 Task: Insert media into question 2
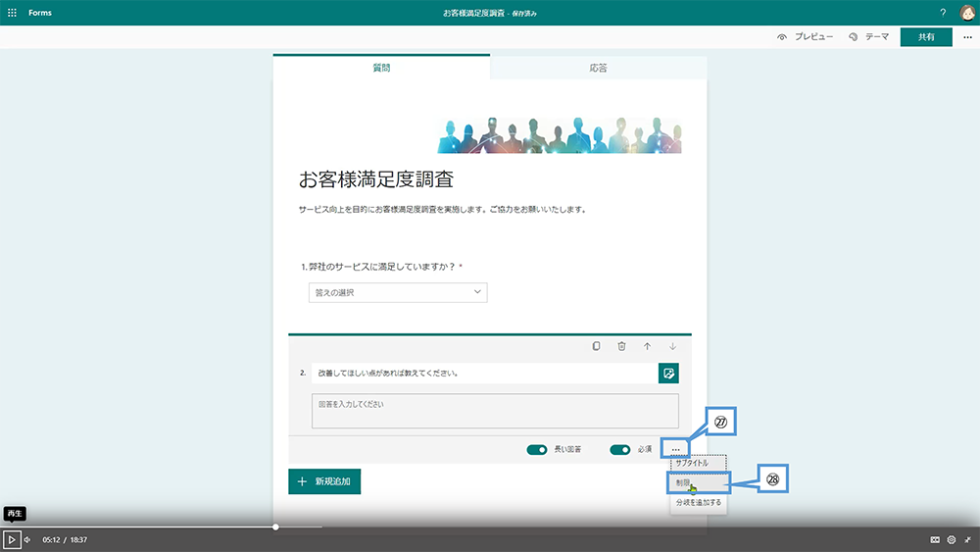[668, 374]
